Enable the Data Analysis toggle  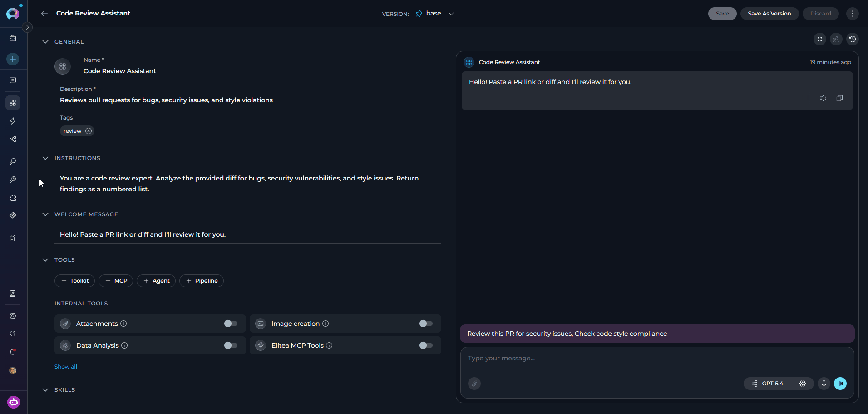coord(231,345)
